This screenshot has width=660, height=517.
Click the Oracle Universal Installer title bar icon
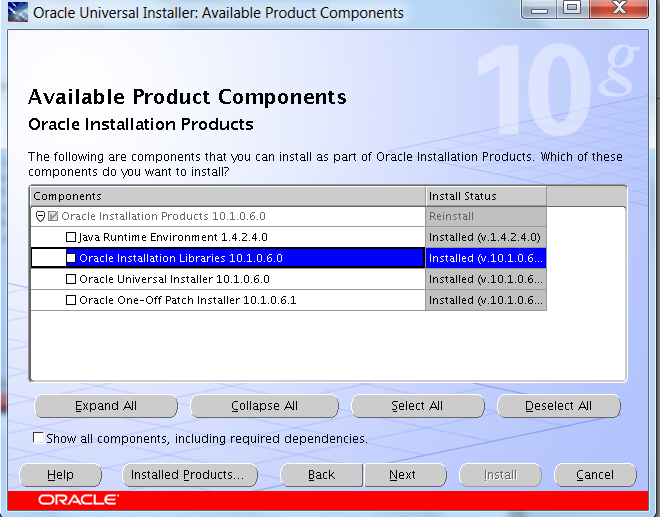[x=18, y=12]
